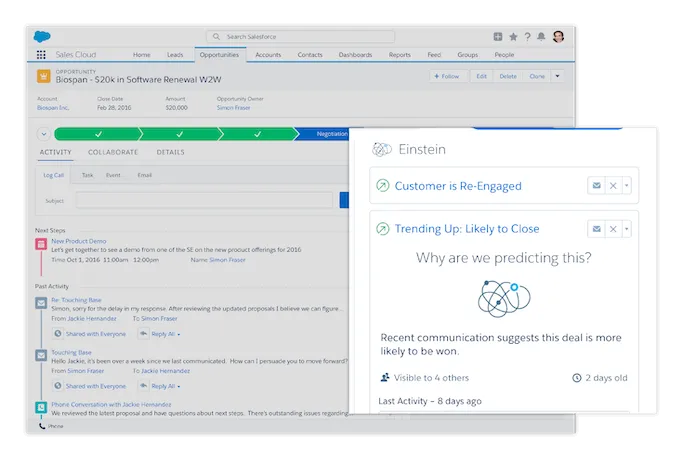Open more actions dropdown next to Clone

point(558,76)
